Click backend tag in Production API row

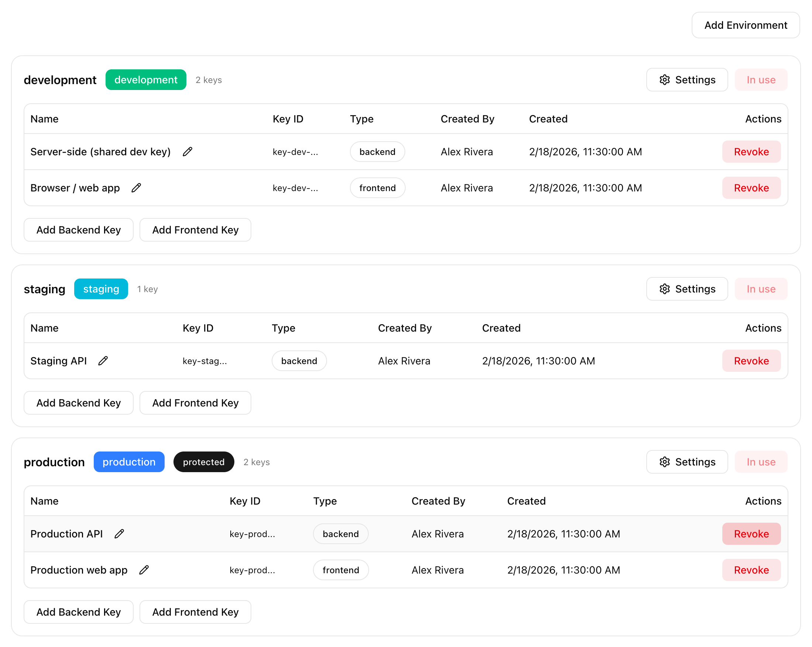(340, 534)
